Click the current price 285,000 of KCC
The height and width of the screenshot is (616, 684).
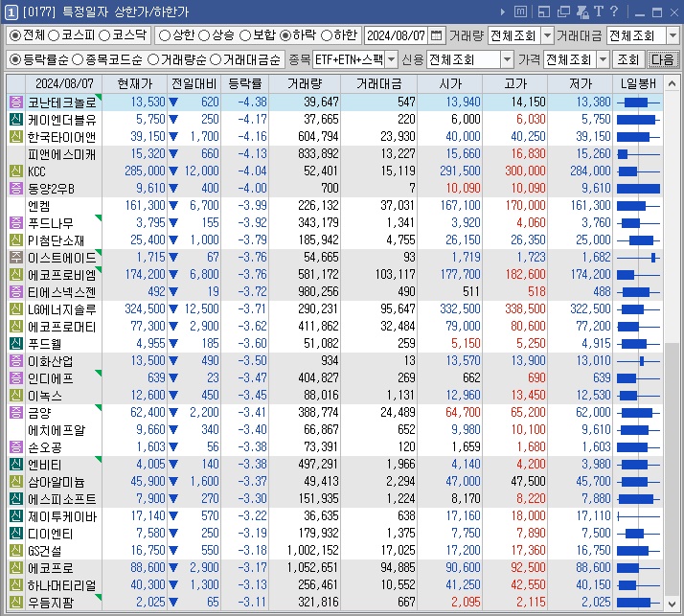point(145,171)
